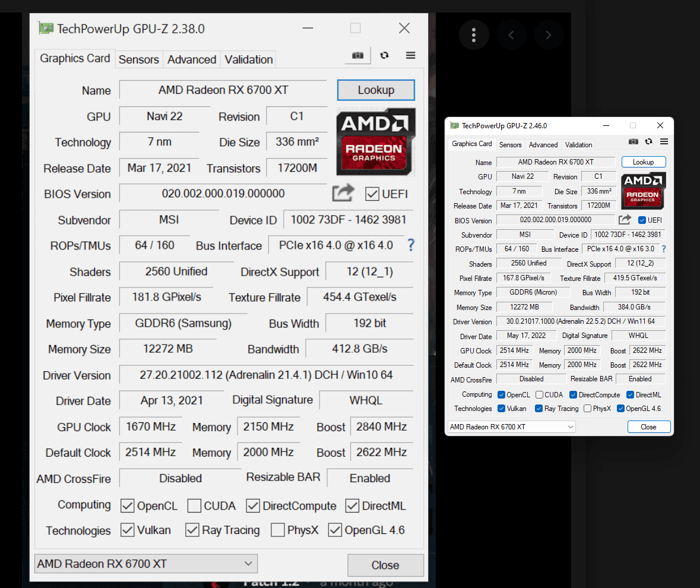Image resolution: width=700 pixels, height=588 pixels.
Task: Click BIOS share/export icon in GPU-Z 2.38.0
Action: [x=343, y=193]
